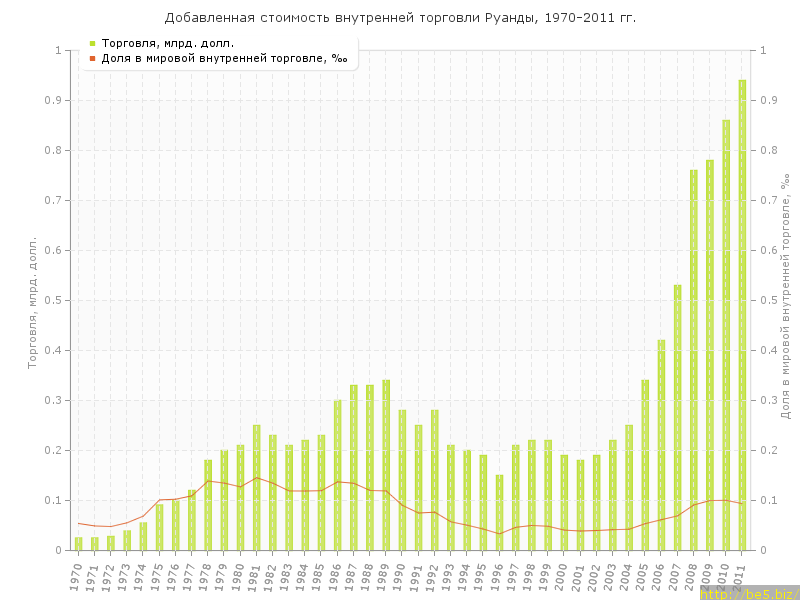
Task: Select the tallest bar for year 2011
Action: pos(742,315)
